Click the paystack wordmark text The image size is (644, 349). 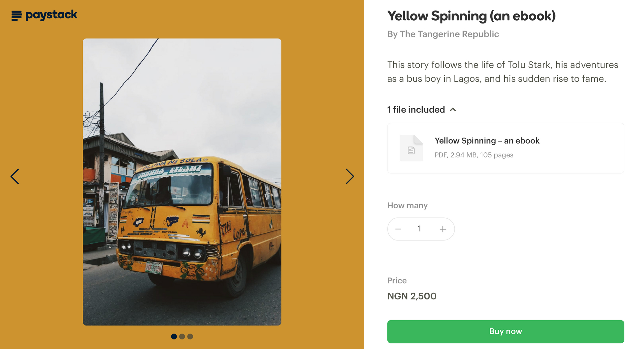point(52,15)
